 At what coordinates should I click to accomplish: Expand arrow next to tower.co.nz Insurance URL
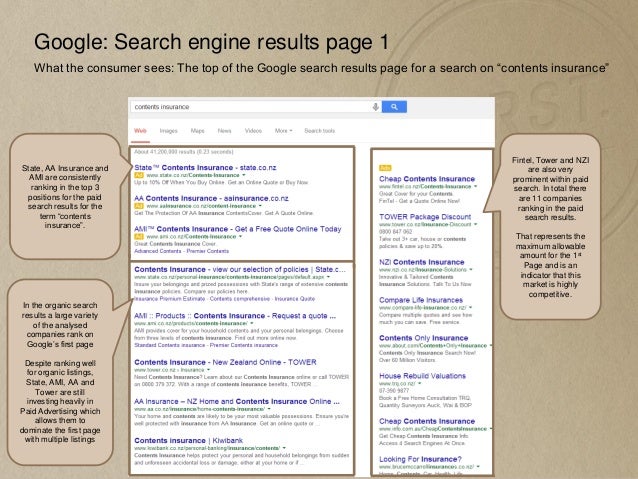(x=208, y=370)
